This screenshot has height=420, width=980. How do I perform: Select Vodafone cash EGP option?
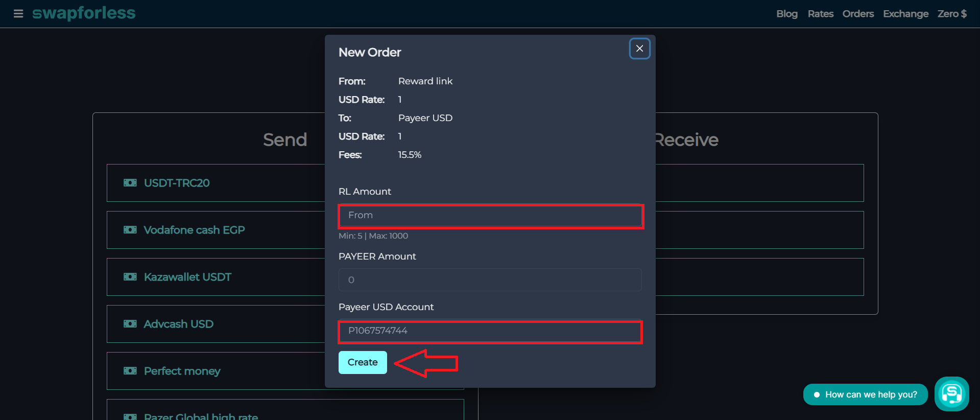[x=216, y=230]
